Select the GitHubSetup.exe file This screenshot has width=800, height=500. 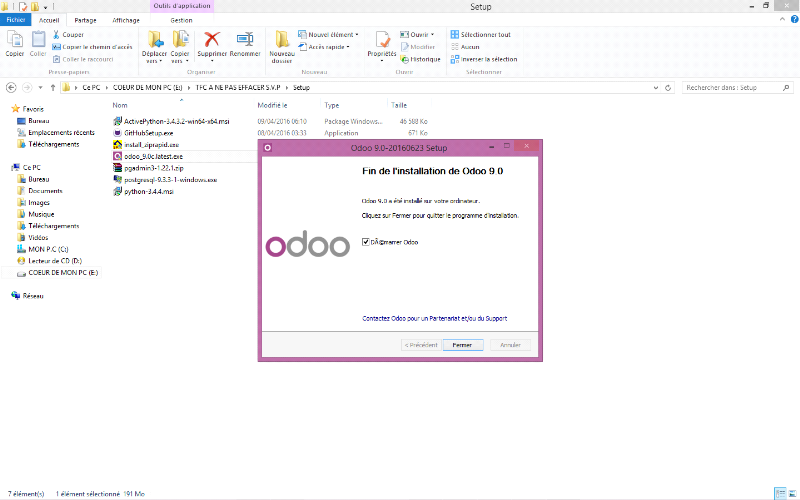[x=148, y=133]
